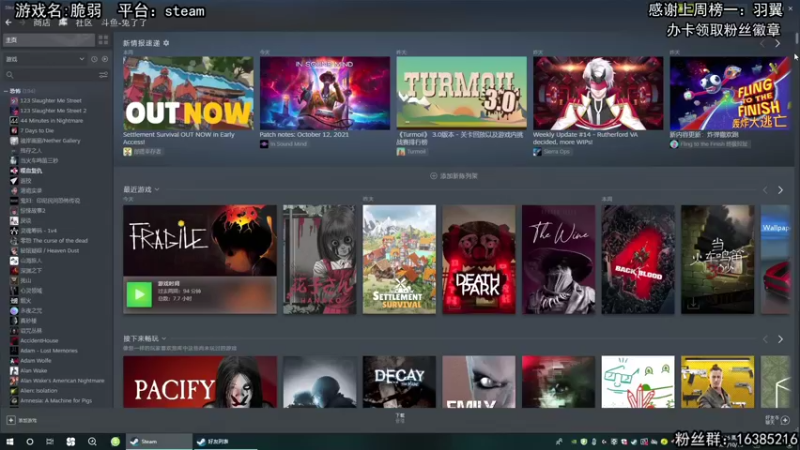Image resolution: width=800 pixels, height=450 pixels.
Task: Open the downloads status at bottom center
Action: coord(400,418)
